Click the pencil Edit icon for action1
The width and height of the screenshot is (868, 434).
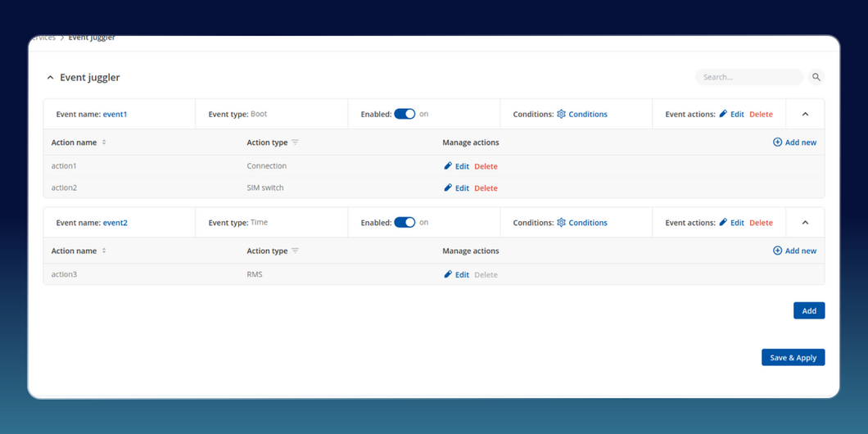[448, 166]
